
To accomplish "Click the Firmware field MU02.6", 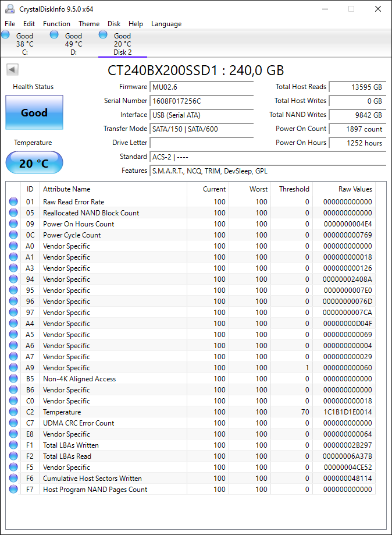I will coord(201,87).
